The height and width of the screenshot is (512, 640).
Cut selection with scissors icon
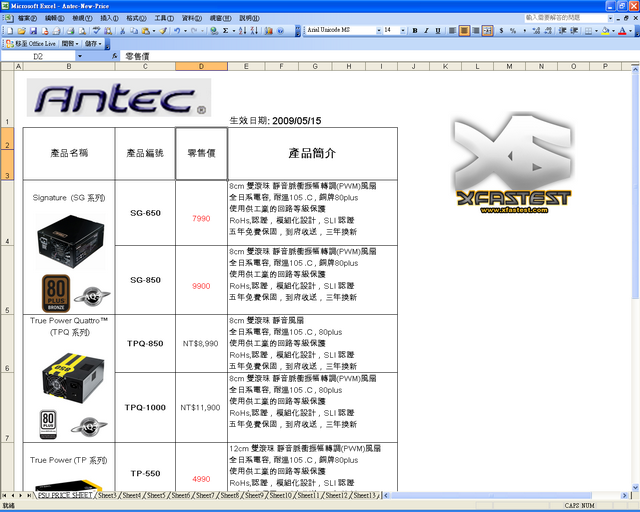pos(122,31)
